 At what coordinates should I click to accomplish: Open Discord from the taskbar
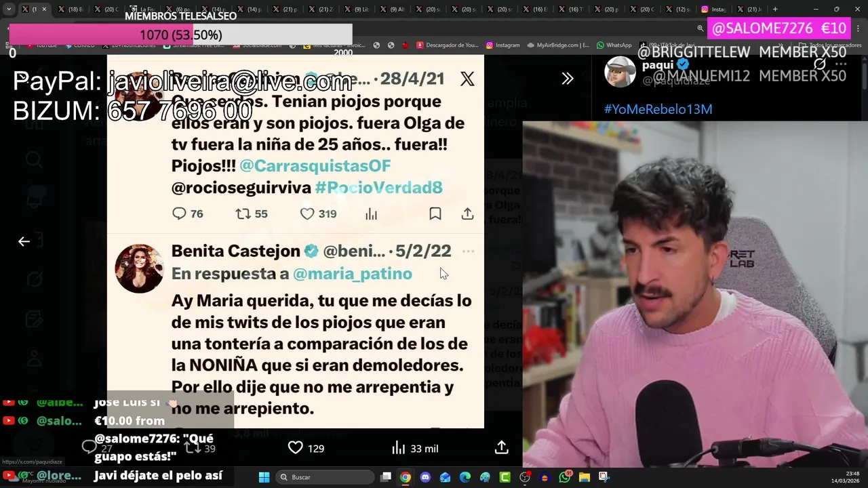(x=425, y=477)
